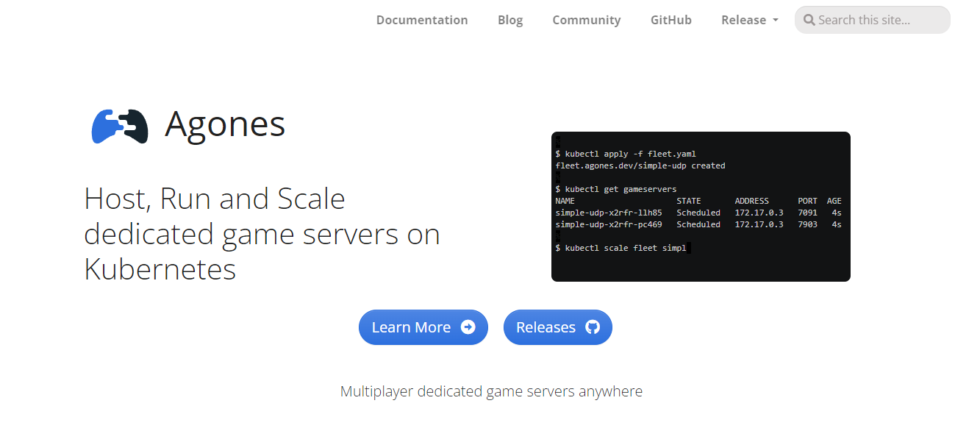Click port value 7903 in terminal

pyautogui.click(x=807, y=224)
